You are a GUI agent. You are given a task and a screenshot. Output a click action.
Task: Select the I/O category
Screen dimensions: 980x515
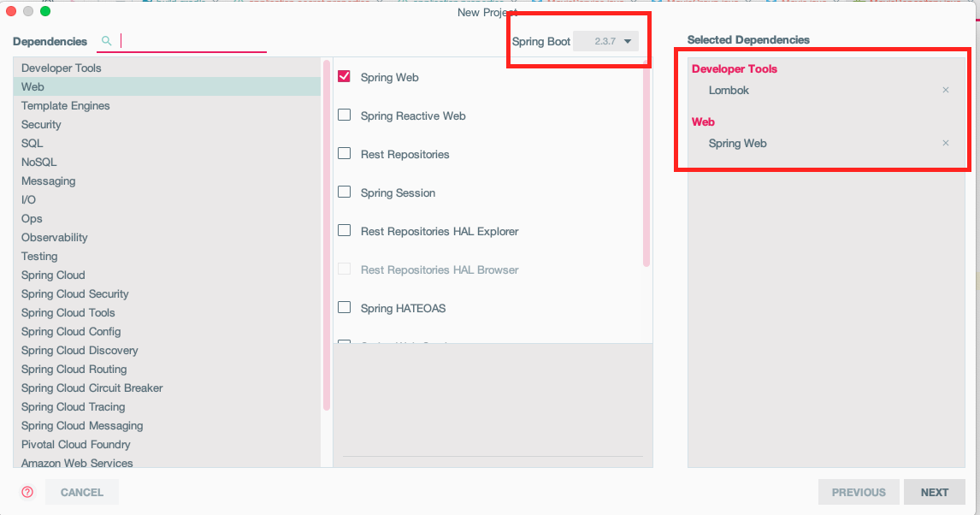coord(167,199)
